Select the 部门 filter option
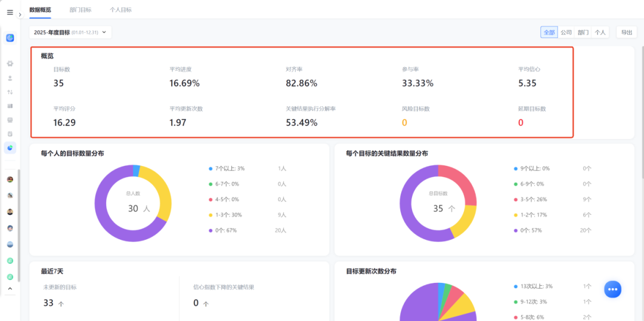The image size is (644, 321). point(583,32)
